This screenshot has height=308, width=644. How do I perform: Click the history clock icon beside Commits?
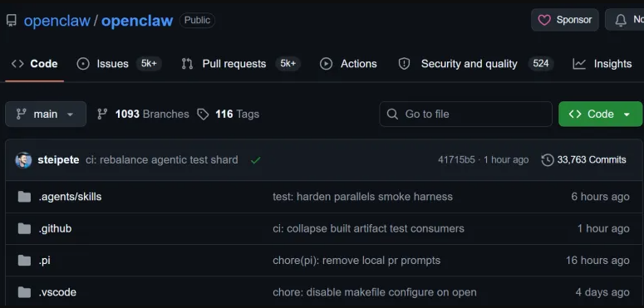click(x=548, y=160)
